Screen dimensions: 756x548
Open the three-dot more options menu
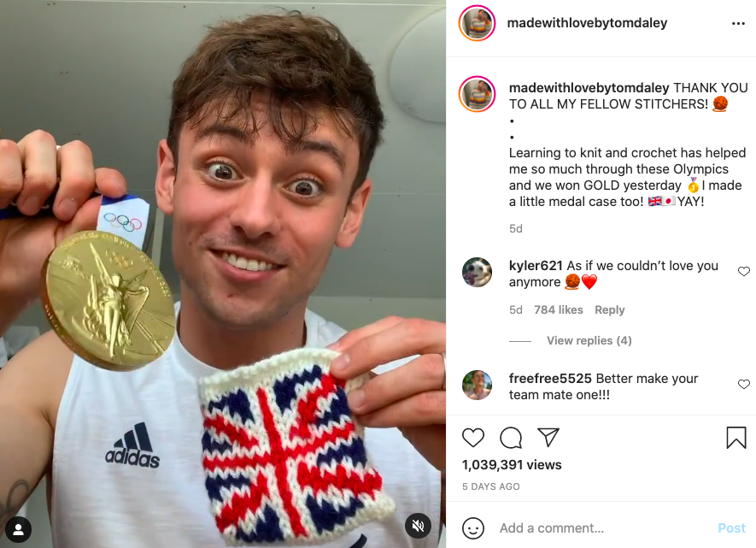point(738,23)
